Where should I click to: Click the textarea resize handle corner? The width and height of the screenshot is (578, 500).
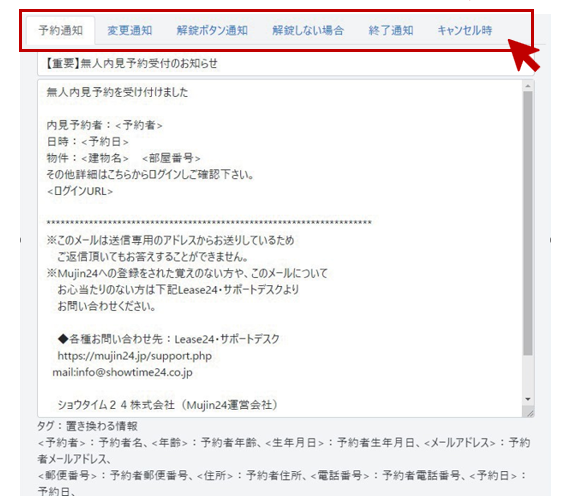click(529, 413)
